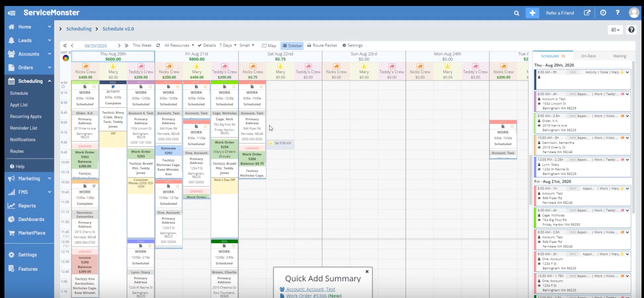Viewport: 644px width, 298px height.
Task: Click Refer a Friend
Action: pos(560,13)
